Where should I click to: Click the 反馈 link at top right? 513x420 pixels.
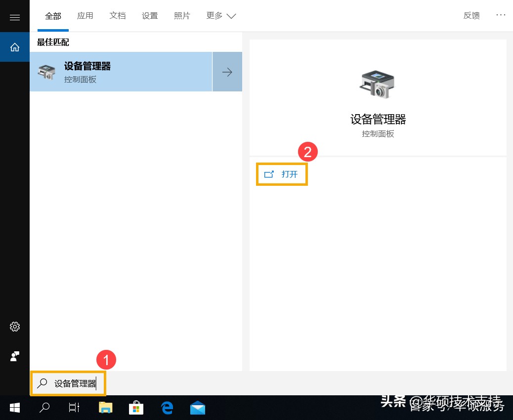471,16
